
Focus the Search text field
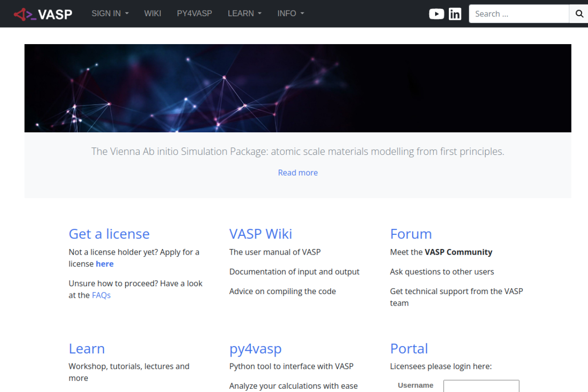pos(519,14)
